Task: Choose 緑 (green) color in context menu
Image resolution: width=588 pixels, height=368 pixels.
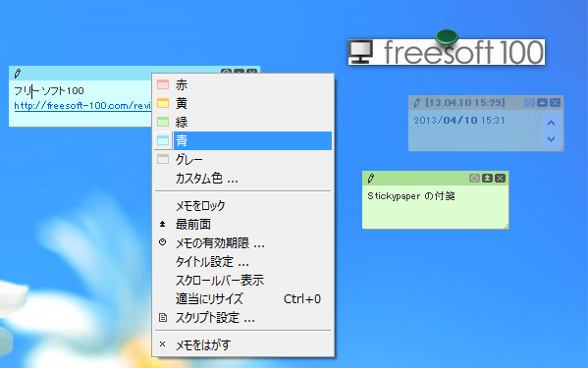Action: point(243,122)
